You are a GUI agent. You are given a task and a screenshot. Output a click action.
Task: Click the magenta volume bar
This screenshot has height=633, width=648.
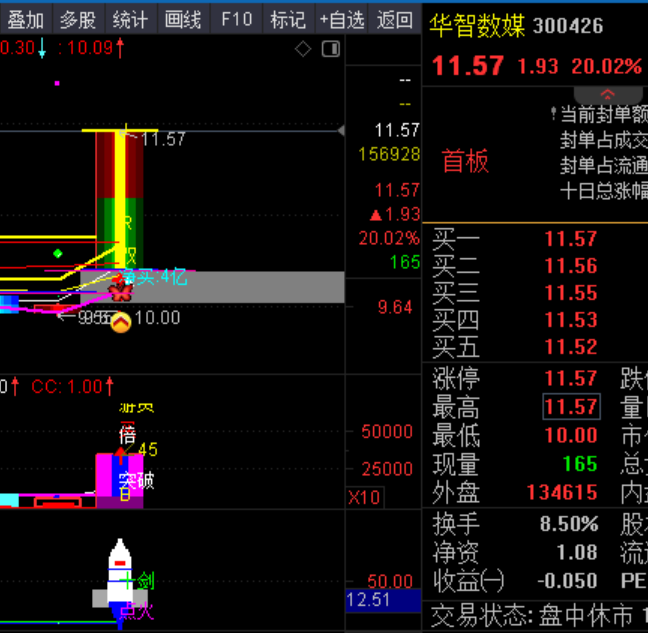(119, 481)
